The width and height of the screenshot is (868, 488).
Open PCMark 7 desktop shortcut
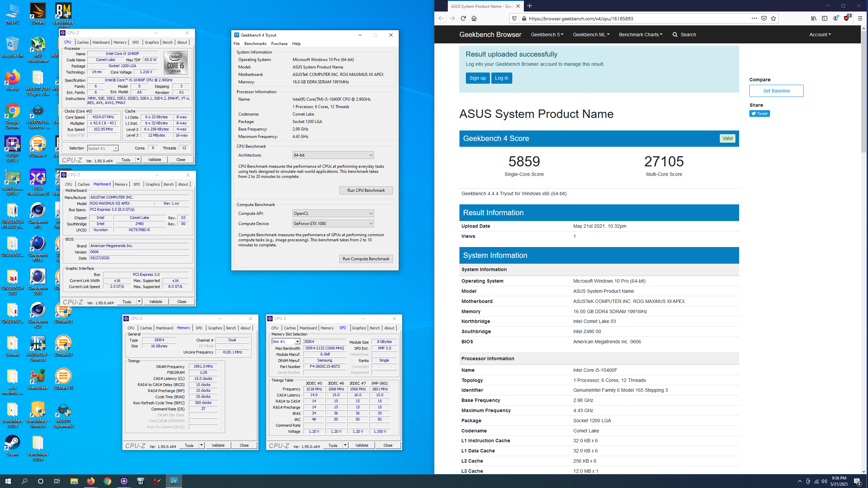(x=38, y=147)
